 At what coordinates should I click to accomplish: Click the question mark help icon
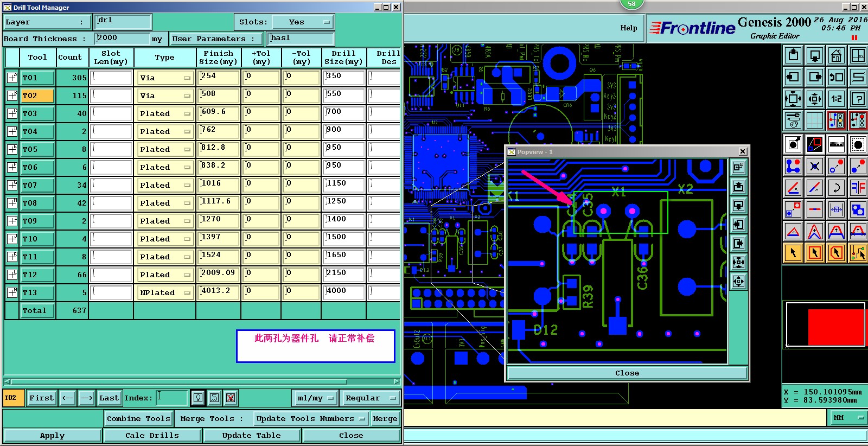click(x=858, y=99)
